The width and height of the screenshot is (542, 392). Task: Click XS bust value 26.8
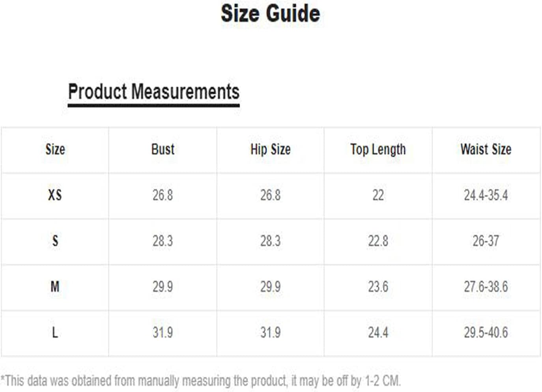click(163, 195)
